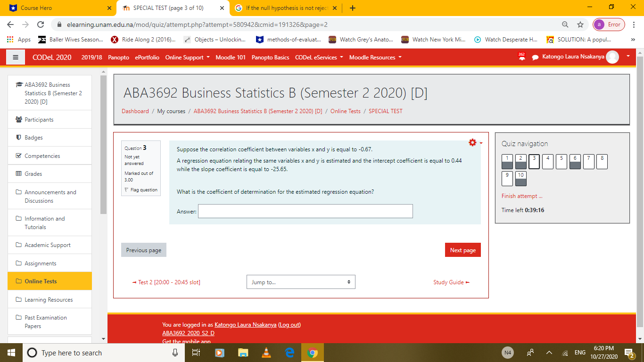Open Moodle 101 in the navbar
The image size is (644, 362).
click(231, 58)
